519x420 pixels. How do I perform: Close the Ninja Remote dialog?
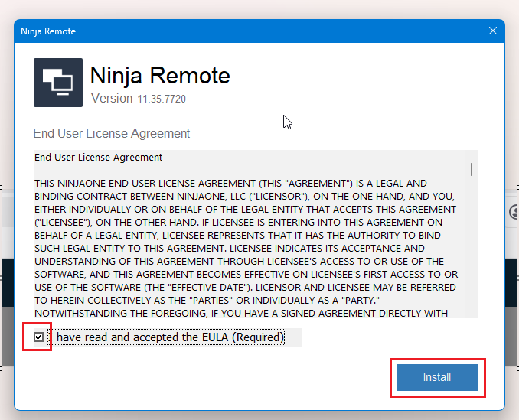pos(492,31)
